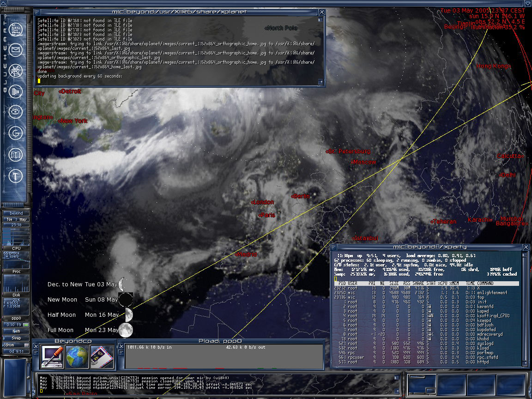Open the eye viewer launcher icon
The image size is (532, 399).
(x=16, y=112)
